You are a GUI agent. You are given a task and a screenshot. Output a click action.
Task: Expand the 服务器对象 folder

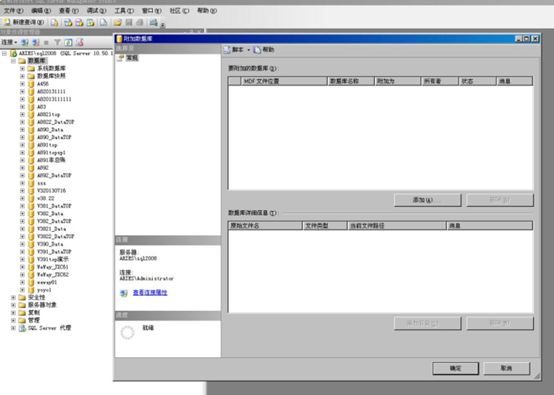(x=13, y=305)
